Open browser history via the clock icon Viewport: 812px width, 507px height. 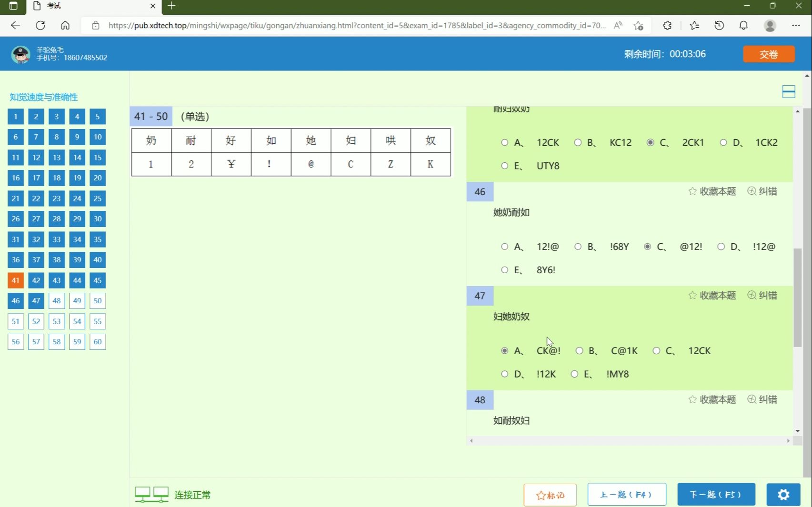point(719,25)
